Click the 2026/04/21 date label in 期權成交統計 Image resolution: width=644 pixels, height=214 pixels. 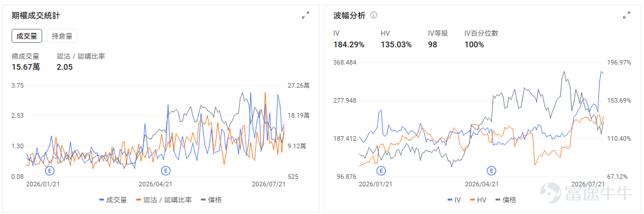(x=155, y=185)
